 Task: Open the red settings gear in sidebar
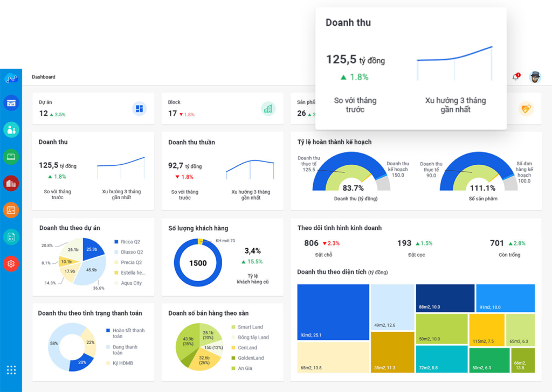(11, 263)
